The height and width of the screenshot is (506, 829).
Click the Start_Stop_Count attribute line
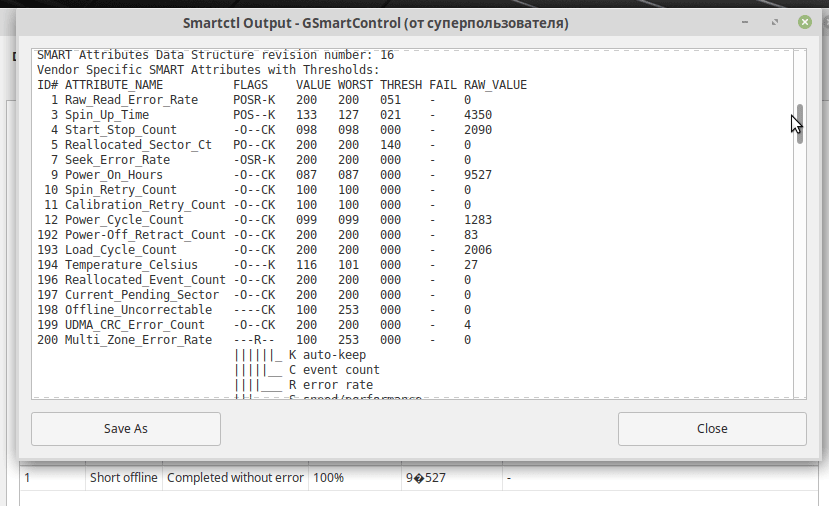pyautogui.click(x=264, y=130)
